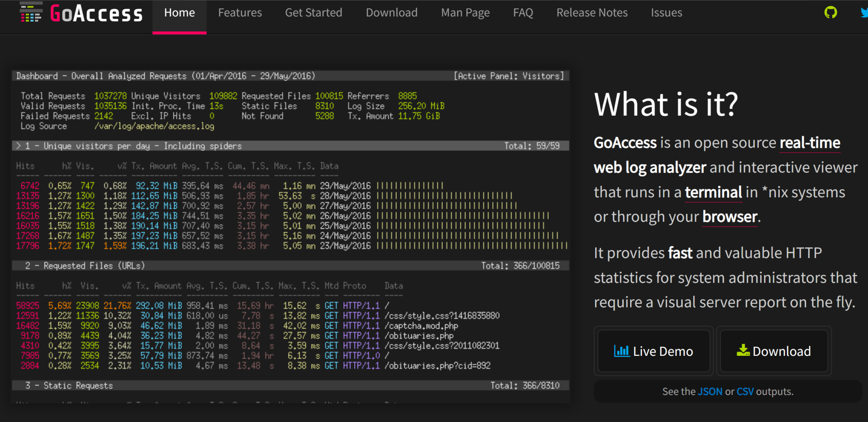The width and height of the screenshot is (868, 422).
Task: Click the /captcha.mod.php request row
Action: [237, 326]
